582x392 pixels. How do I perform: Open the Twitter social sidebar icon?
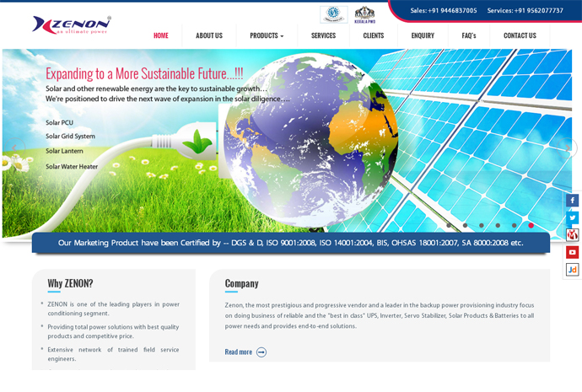click(572, 217)
